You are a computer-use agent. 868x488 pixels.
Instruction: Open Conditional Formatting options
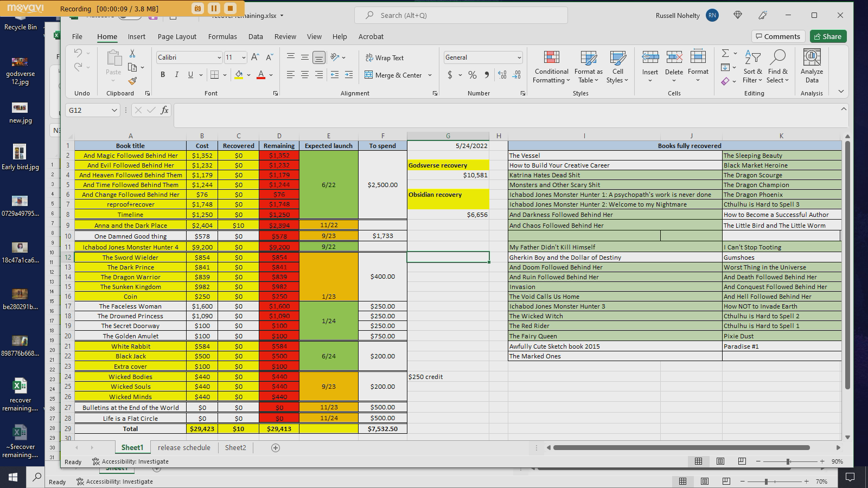(x=551, y=67)
